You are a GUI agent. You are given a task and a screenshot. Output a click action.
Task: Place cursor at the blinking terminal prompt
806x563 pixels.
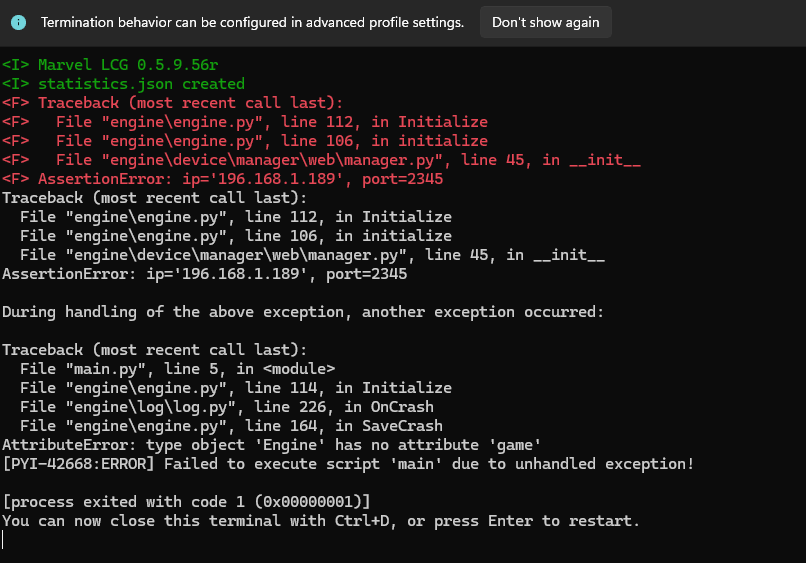3,540
